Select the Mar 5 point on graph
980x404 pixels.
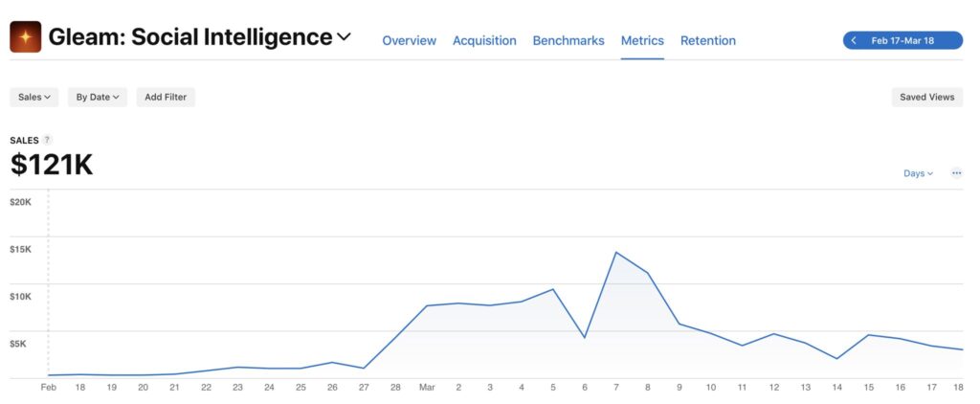(552, 289)
